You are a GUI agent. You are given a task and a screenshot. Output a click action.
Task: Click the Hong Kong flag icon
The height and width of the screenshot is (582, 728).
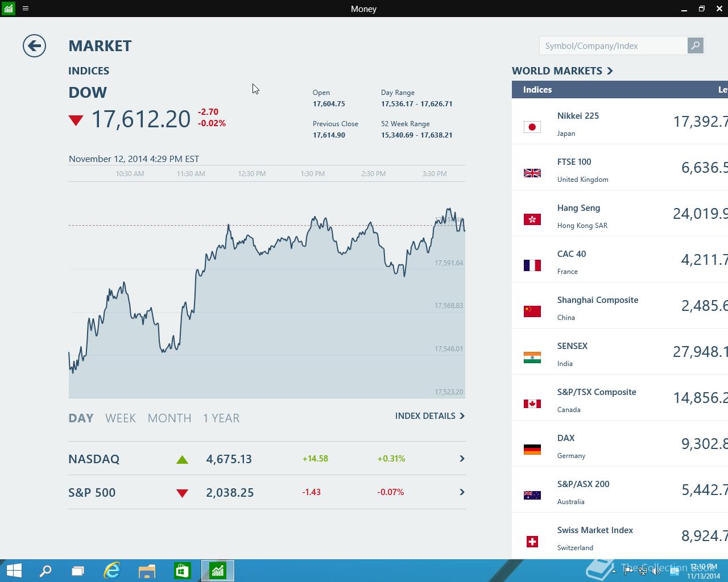pyautogui.click(x=532, y=219)
